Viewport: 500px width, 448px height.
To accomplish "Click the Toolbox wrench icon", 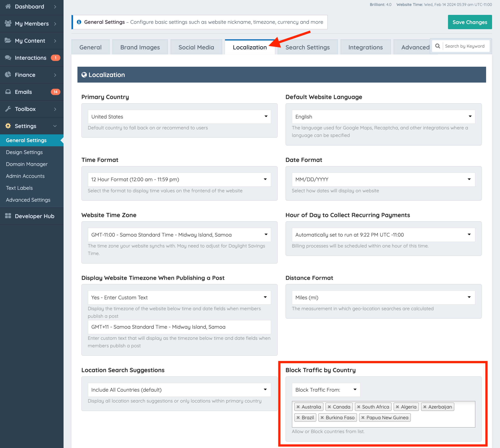I will tap(8, 109).
